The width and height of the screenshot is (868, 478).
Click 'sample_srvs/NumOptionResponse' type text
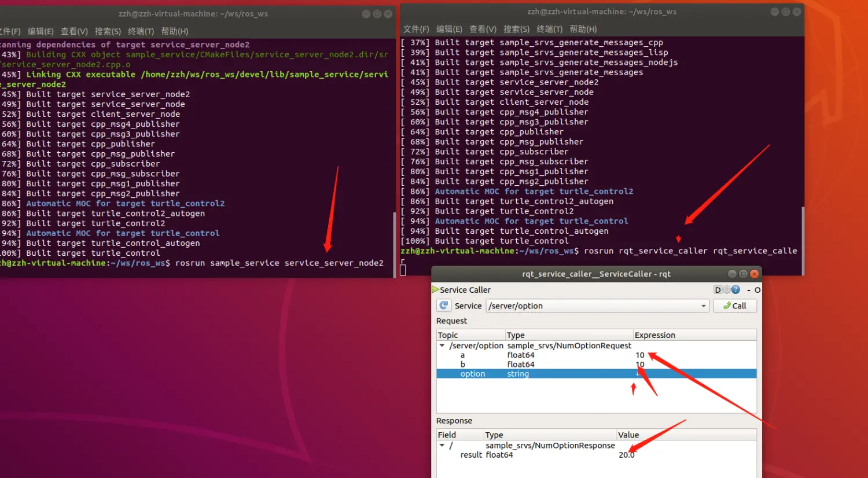coord(550,446)
